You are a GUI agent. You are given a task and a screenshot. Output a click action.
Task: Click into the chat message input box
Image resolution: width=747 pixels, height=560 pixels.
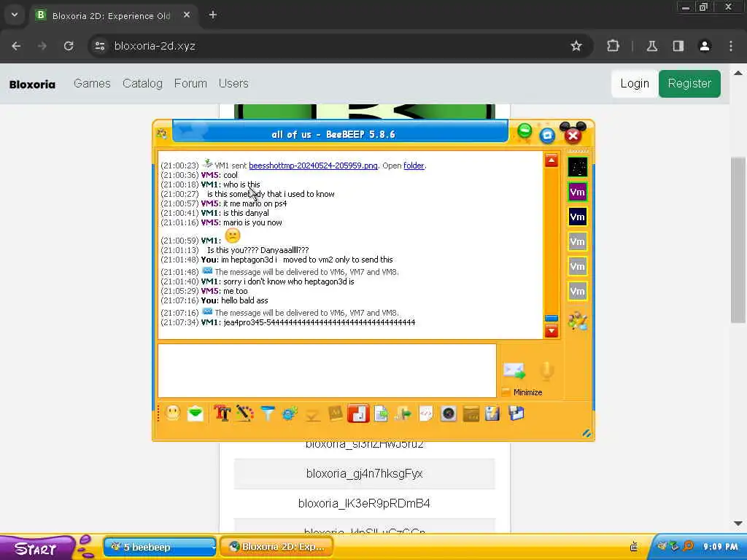click(x=327, y=370)
